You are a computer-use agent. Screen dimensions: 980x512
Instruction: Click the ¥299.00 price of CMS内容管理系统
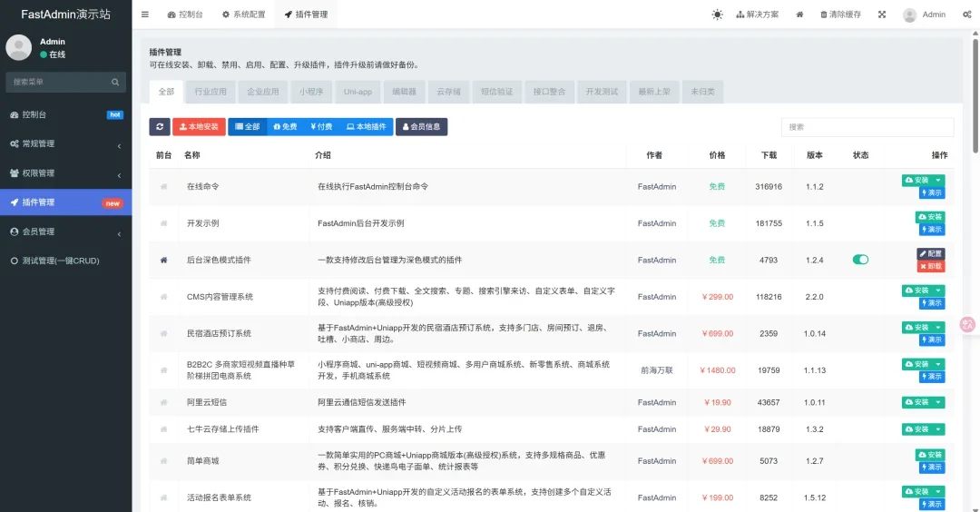click(717, 297)
